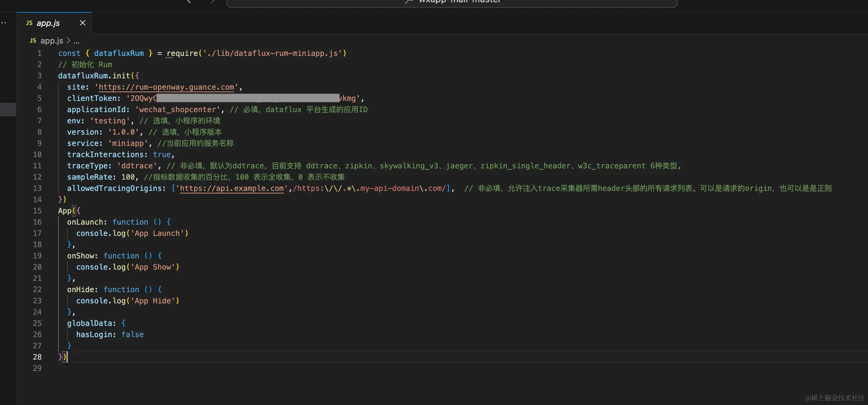Click line number 1 in the gutter

coord(39,53)
